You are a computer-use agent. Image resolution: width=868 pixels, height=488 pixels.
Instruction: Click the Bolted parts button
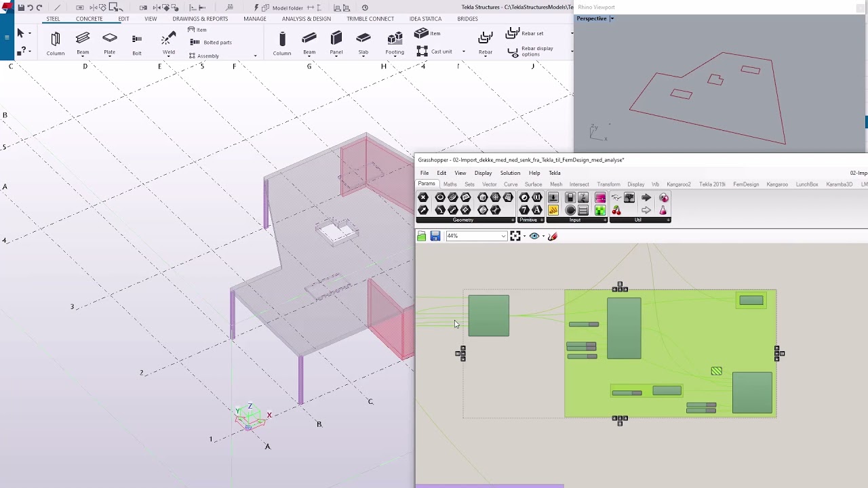click(212, 42)
